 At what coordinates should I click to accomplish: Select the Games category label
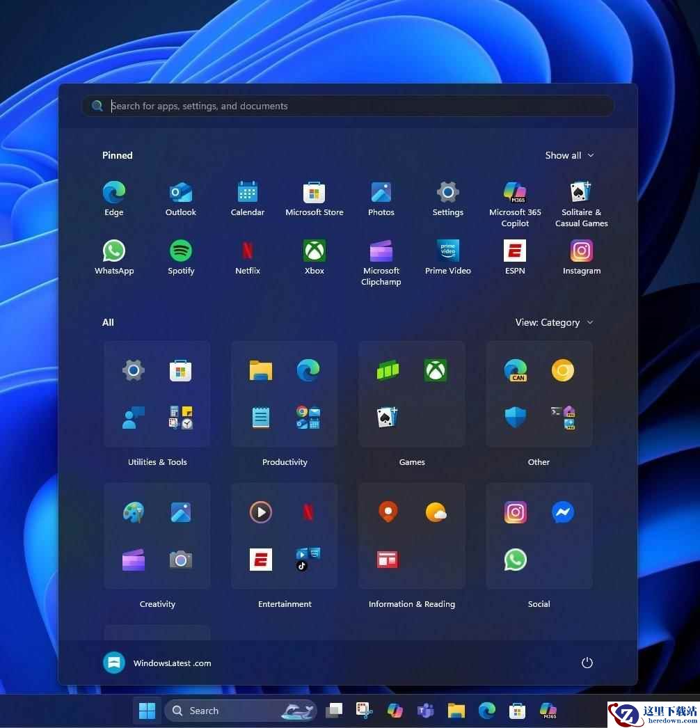point(412,462)
